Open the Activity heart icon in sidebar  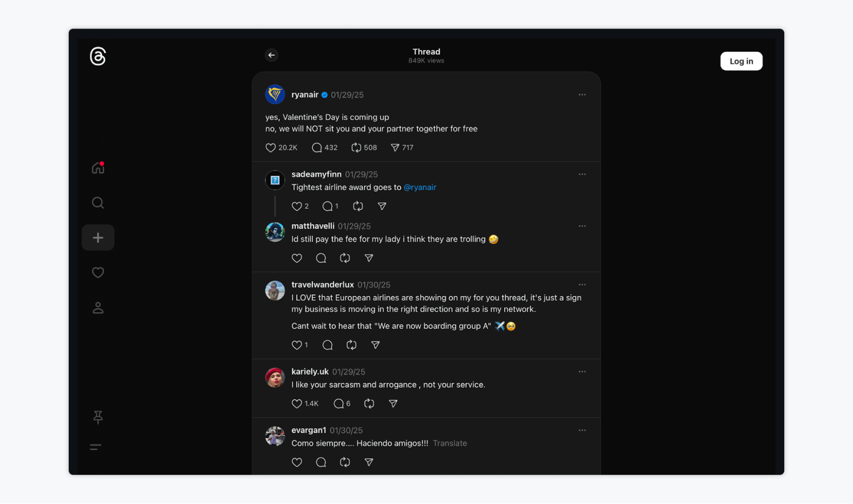tap(98, 272)
